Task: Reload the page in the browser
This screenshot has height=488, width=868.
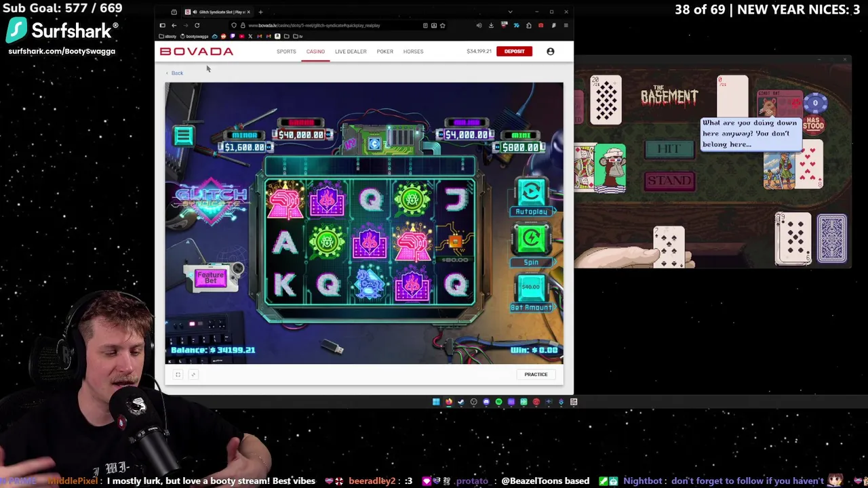Action: tap(197, 25)
